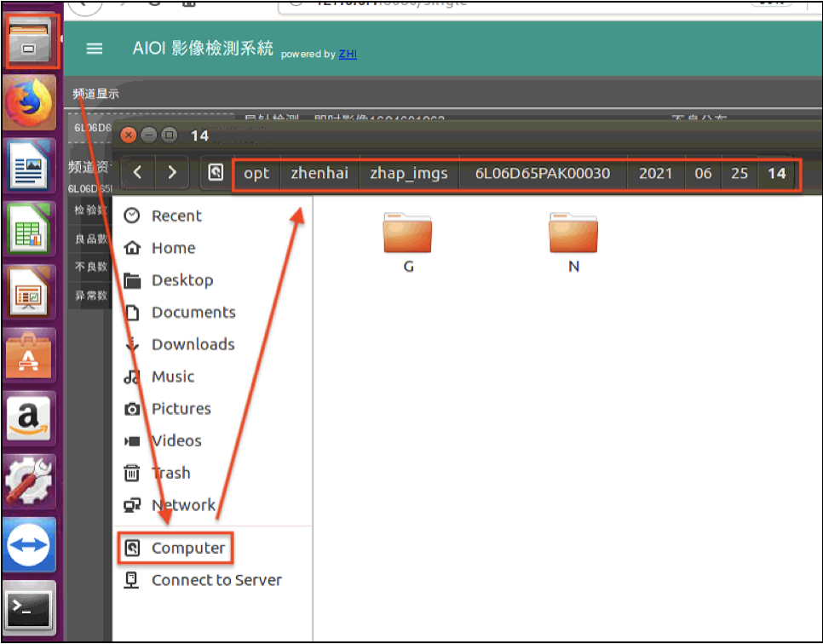Open LibreOffice Calc from the dock

click(x=31, y=228)
